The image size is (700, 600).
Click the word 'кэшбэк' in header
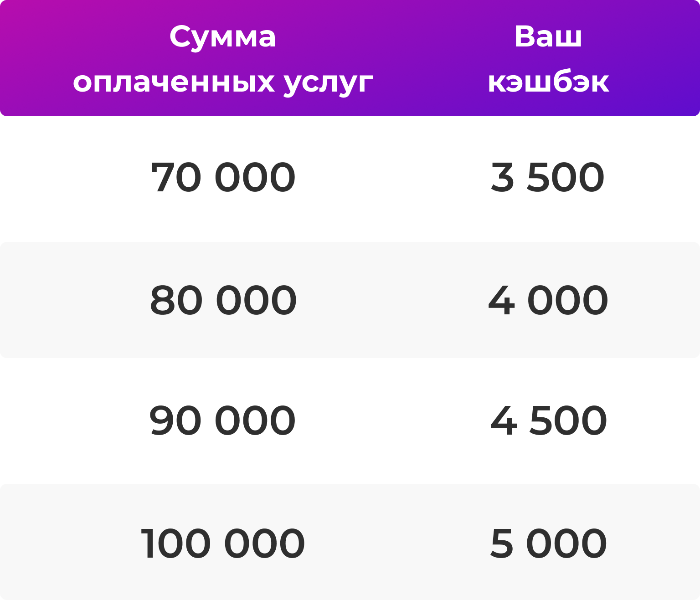(x=548, y=82)
